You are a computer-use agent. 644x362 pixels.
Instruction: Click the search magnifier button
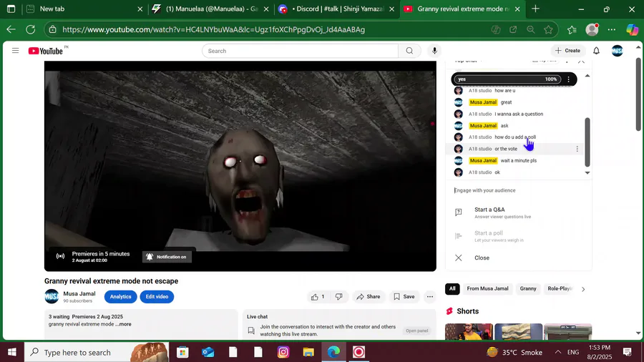[409, 51]
